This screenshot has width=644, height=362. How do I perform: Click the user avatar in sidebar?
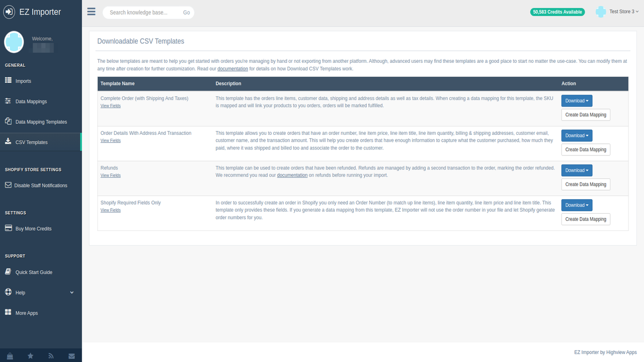click(x=14, y=42)
